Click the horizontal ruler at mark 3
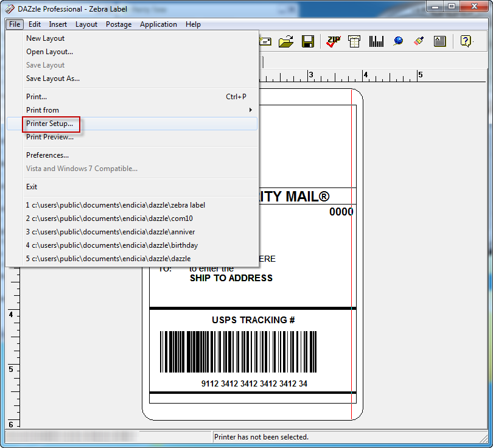 [310, 75]
